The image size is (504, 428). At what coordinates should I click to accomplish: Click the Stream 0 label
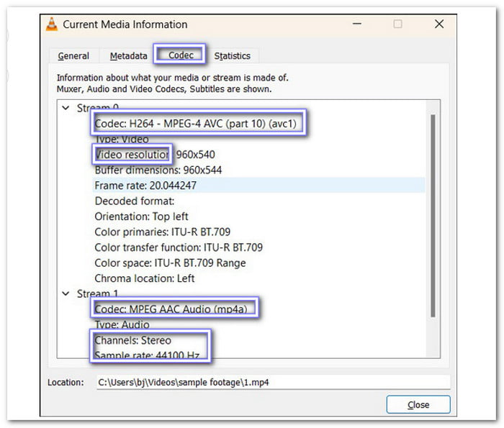click(98, 108)
